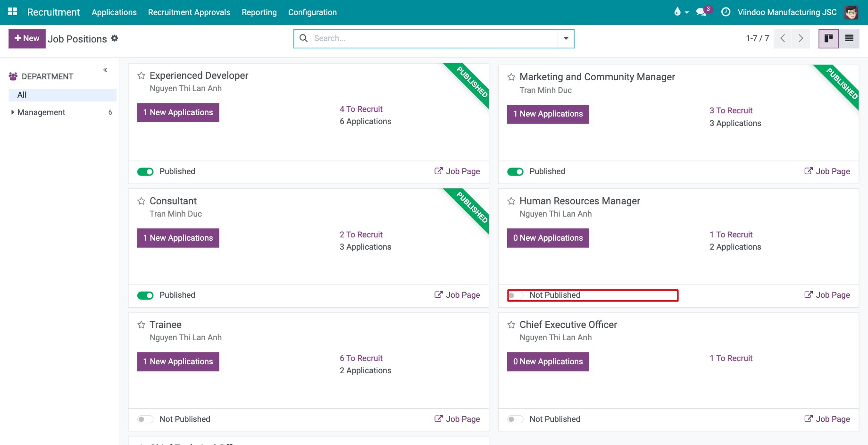The width and height of the screenshot is (868, 445).
Task: View Chief Executive Officer new applications
Action: click(x=548, y=361)
